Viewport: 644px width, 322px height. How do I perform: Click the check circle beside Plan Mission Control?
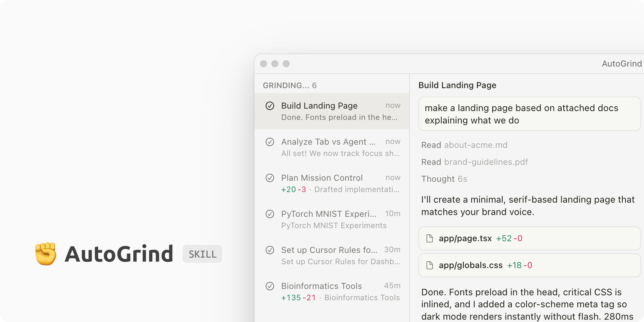pos(270,178)
